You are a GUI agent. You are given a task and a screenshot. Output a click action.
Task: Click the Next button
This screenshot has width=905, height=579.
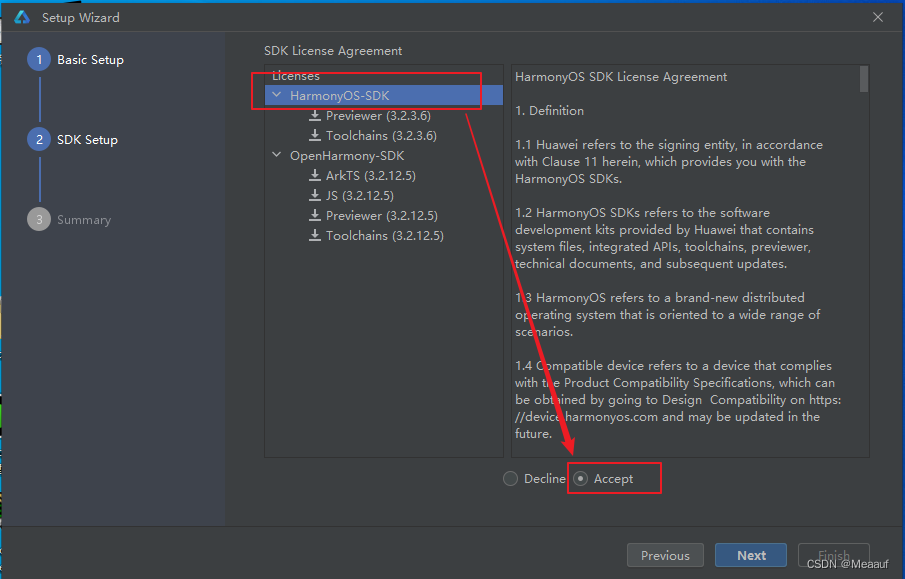pos(751,555)
